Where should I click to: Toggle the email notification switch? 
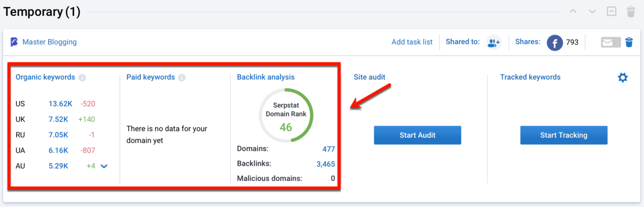[x=611, y=42]
